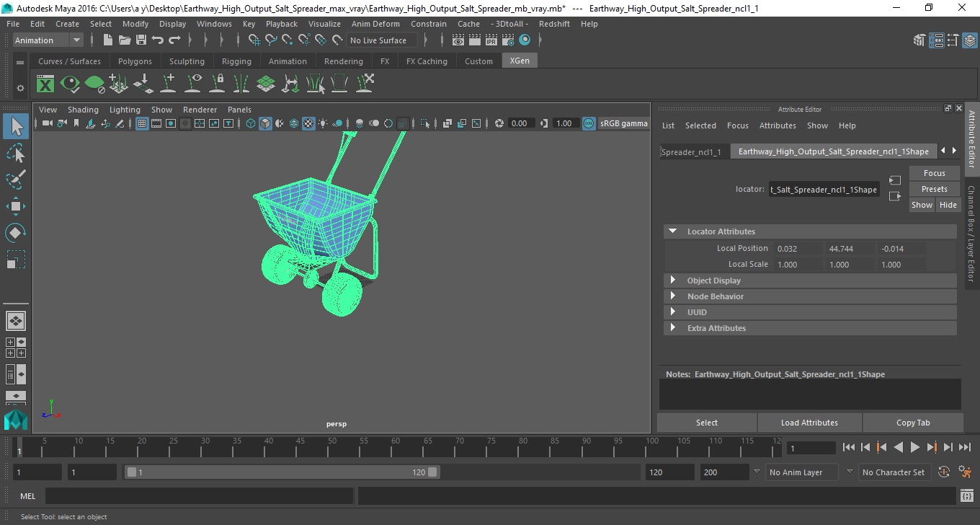The height and width of the screenshot is (525, 980).
Task: Click the Render current frame clapperboard icon
Action: (x=475, y=40)
